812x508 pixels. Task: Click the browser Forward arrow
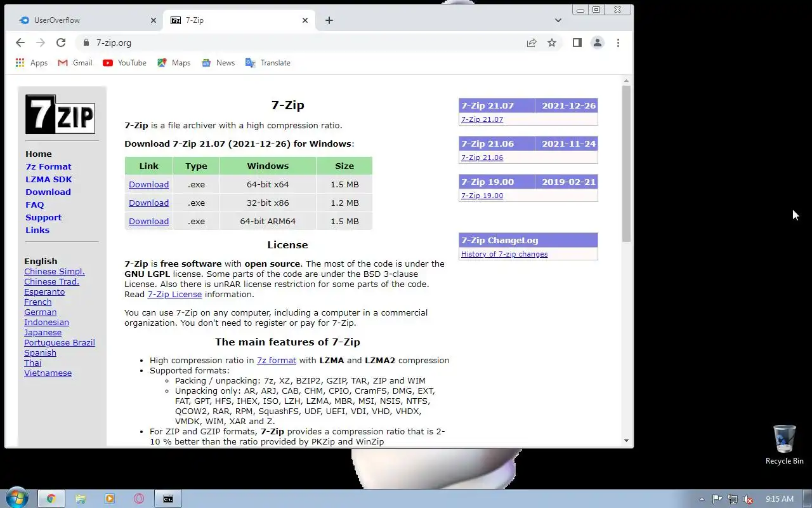pos(41,43)
